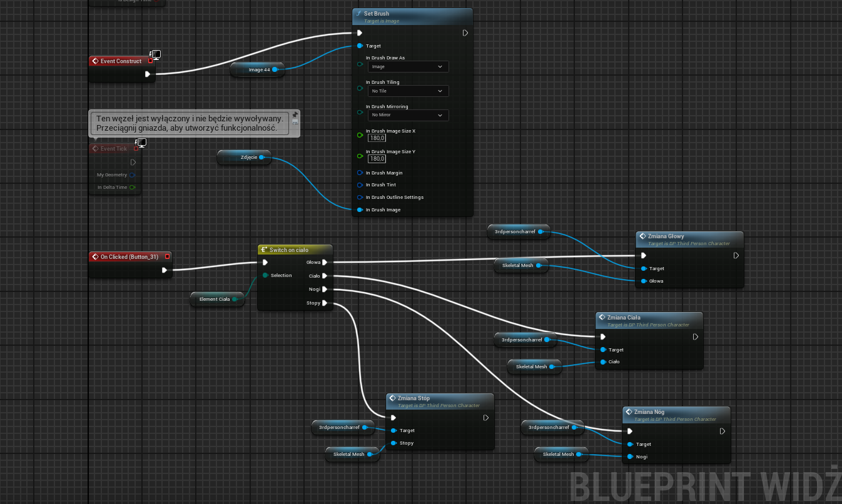Click the Target pin on Set Brush
Image resolution: width=842 pixels, height=504 pixels.
[x=360, y=46]
